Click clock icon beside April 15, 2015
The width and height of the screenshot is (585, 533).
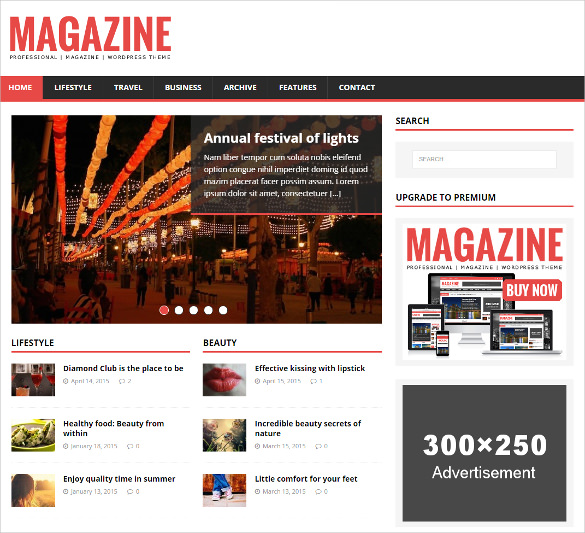(257, 381)
